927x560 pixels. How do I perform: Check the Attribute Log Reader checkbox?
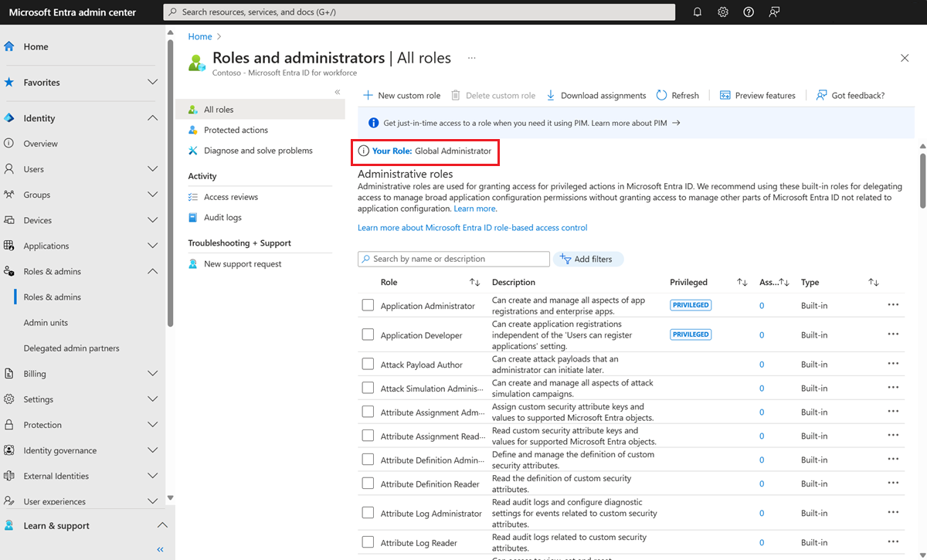coord(368,542)
